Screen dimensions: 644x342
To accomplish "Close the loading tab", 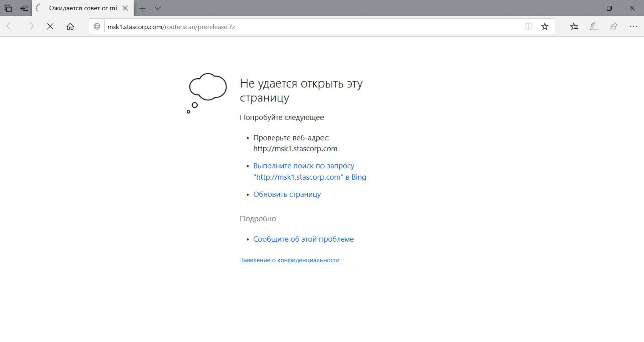I will pyautogui.click(x=125, y=8).
